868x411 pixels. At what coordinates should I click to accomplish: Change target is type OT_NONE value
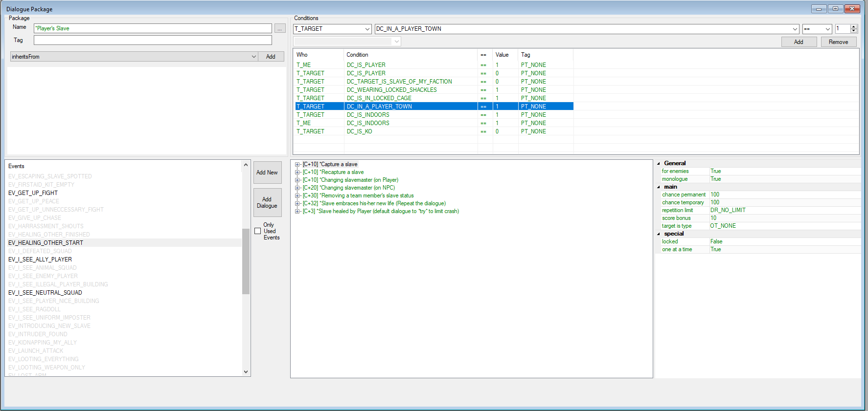coord(785,226)
